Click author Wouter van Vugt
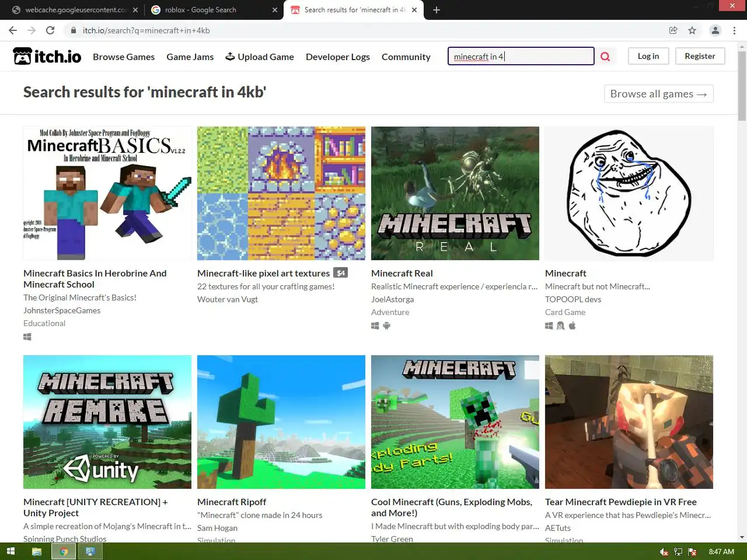The width and height of the screenshot is (747, 560). click(x=228, y=299)
